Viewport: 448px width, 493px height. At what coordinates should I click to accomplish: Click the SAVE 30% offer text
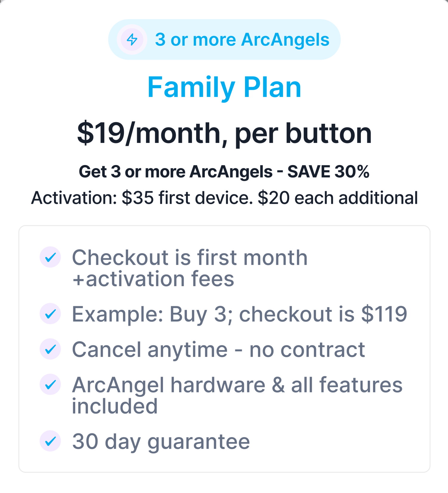328,172
